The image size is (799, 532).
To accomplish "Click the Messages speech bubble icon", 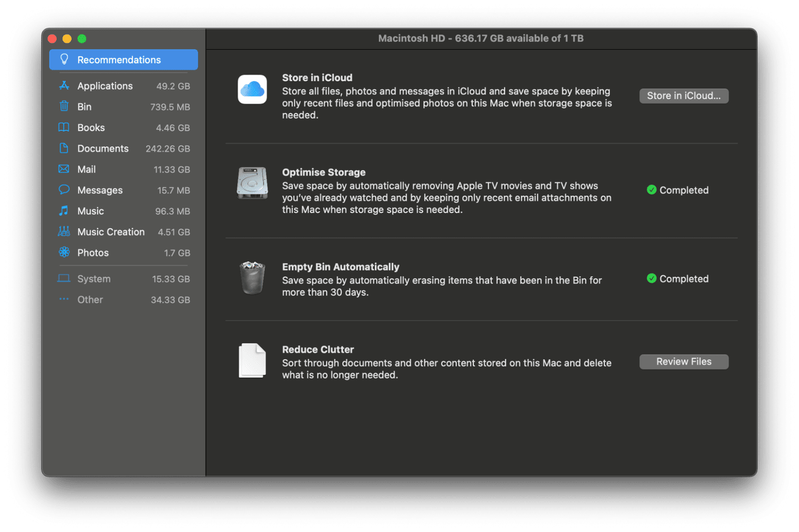I will 64,190.
